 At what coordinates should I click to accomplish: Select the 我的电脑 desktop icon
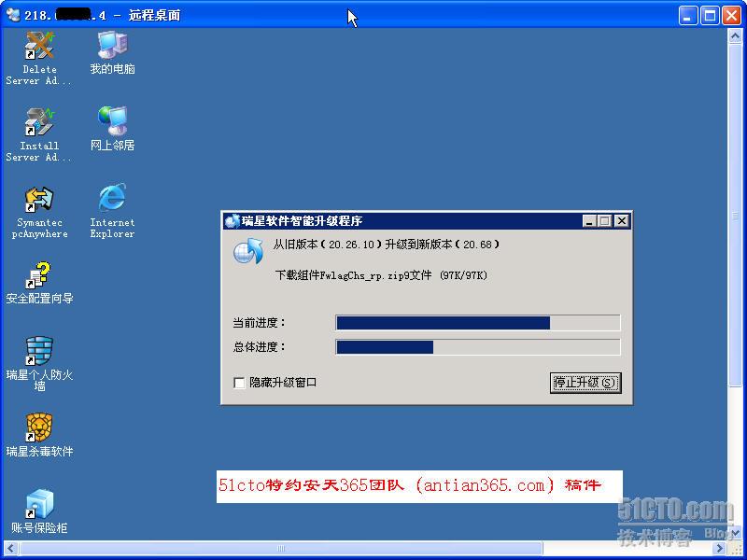click(x=112, y=53)
